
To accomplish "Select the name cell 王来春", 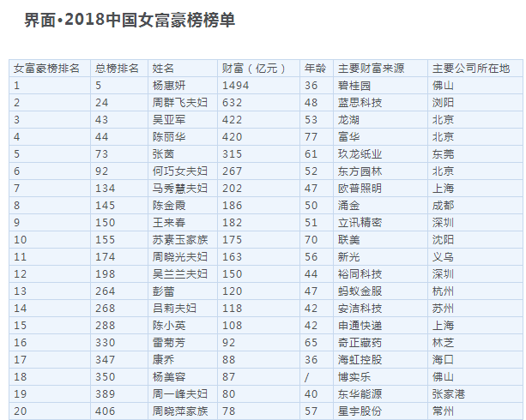I will [169, 223].
